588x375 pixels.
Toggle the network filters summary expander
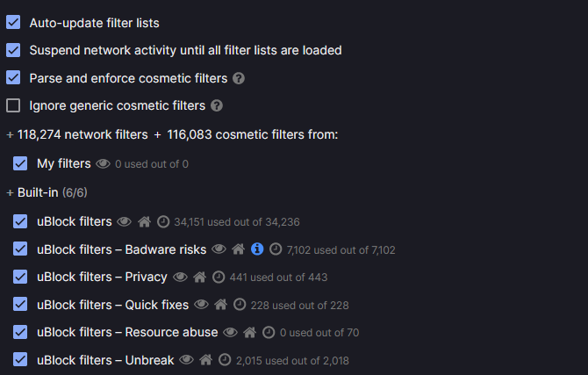click(x=10, y=134)
